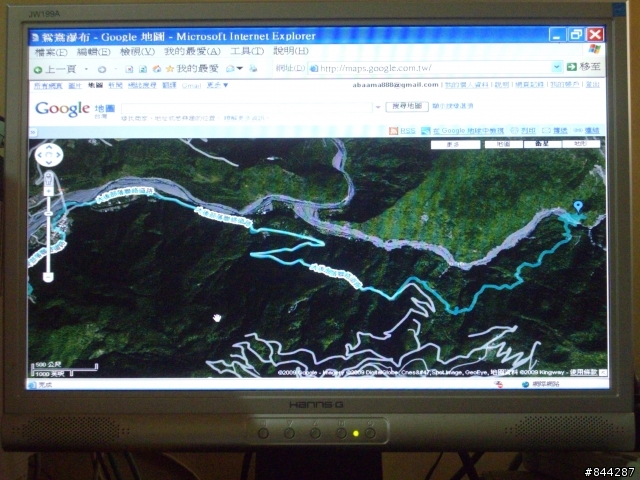Expand the 更多 links dropdown
The image size is (640, 480).
[x=218, y=85]
